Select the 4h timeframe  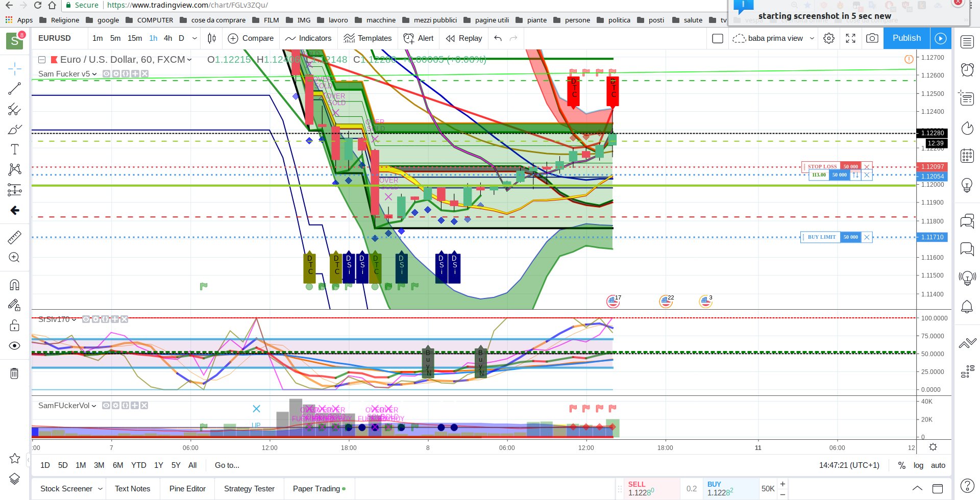pyautogui.click(x=167, y=38)
